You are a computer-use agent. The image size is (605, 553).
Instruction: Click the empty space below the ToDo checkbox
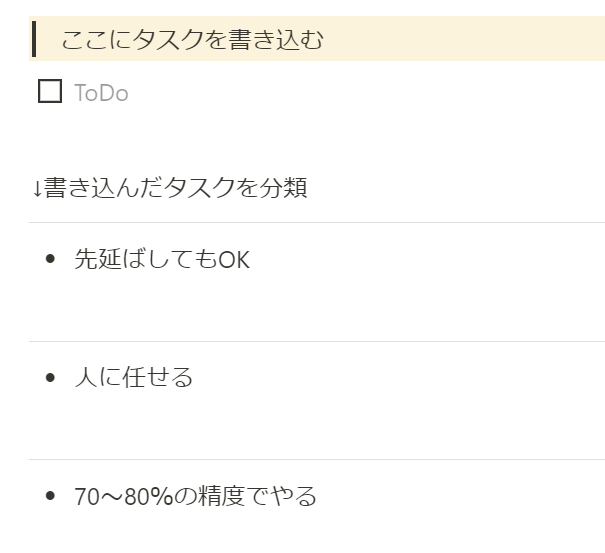coord(317,135)
